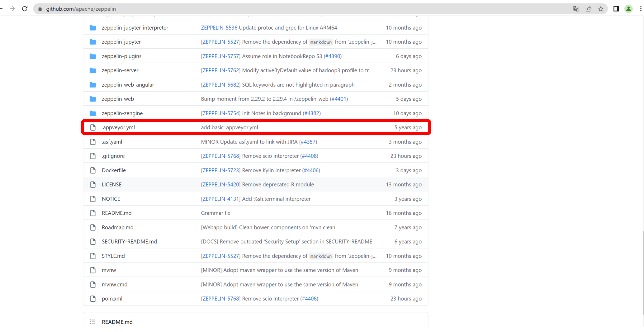Image resolution: width=644 pixels, height=332 pixels.
Task: Open the LICENSE file
Action: (x=111, y=184)
